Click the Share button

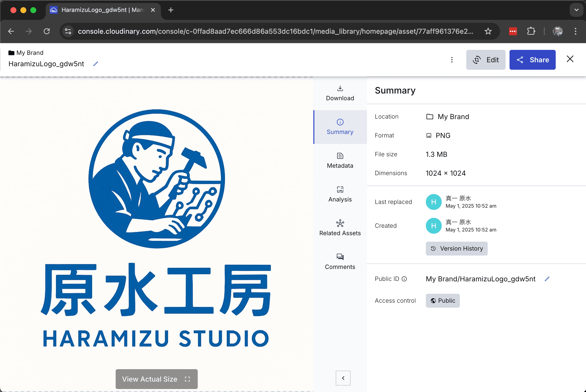tap(532, 60)
